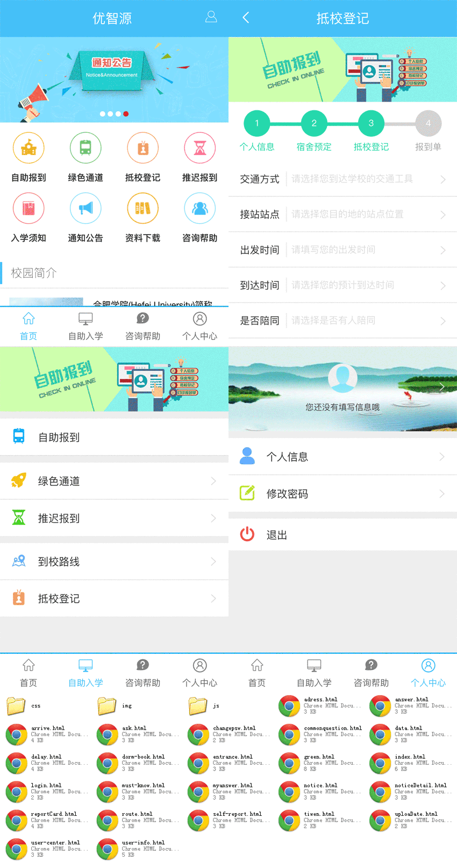Open the 到达时间 arrival time picker

coord(342,285)
